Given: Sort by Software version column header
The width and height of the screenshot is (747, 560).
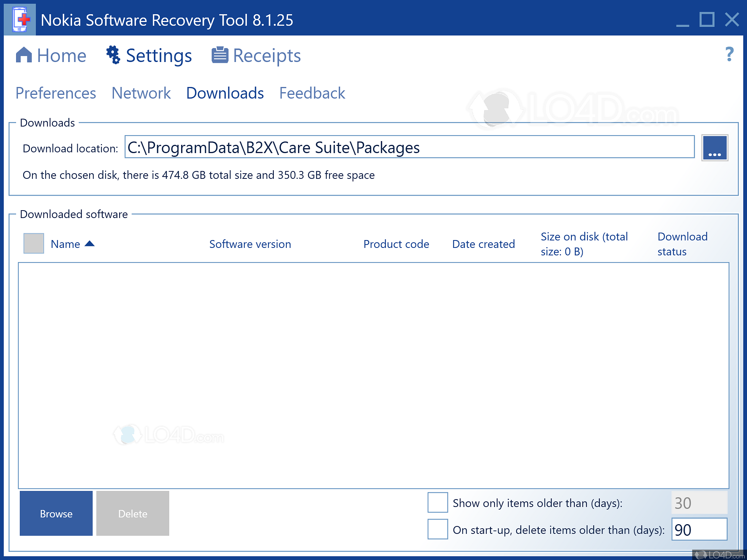Looking at the screenshot, I should [250, 244].
